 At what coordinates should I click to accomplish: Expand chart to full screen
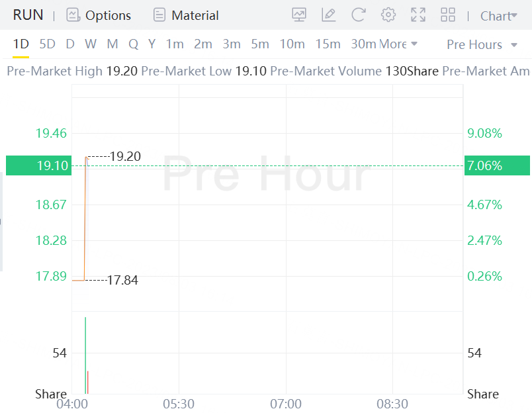click(x=418, y=15)
